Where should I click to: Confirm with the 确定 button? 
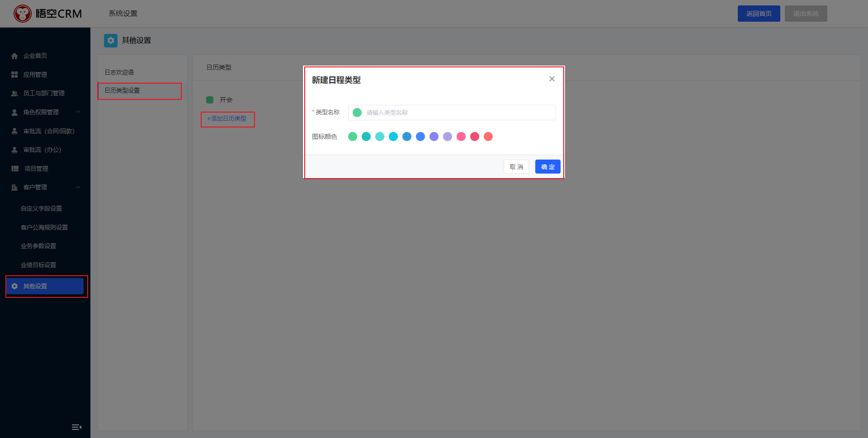click(x=548, y=167)
